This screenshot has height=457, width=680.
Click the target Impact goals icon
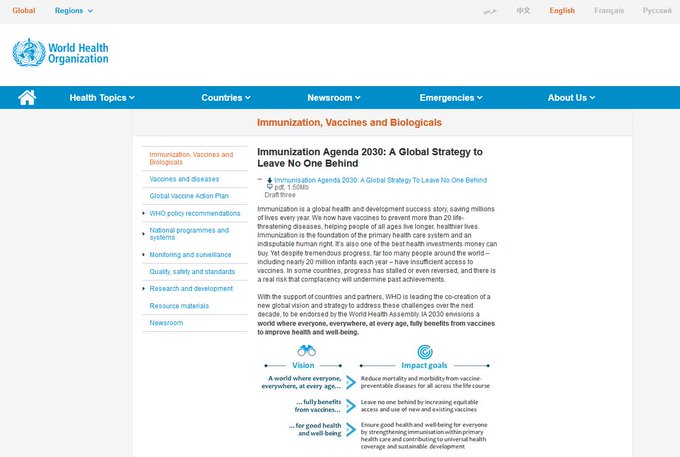point(425,352)
